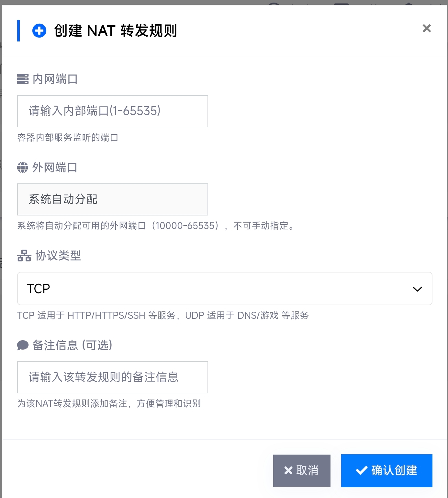
Task: Expand protocol list via the chevron arrow
Action: [x=417, y=289]
